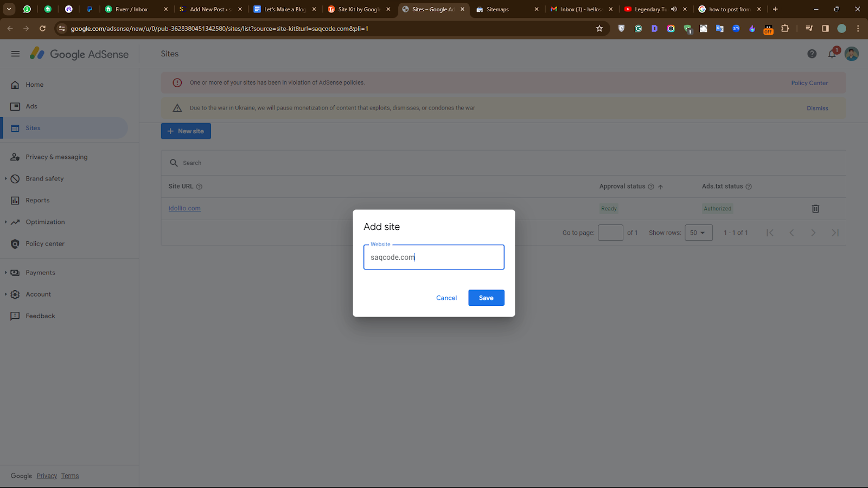Open the main hamburger menu

pyautogui.click(x=15, y=54)
